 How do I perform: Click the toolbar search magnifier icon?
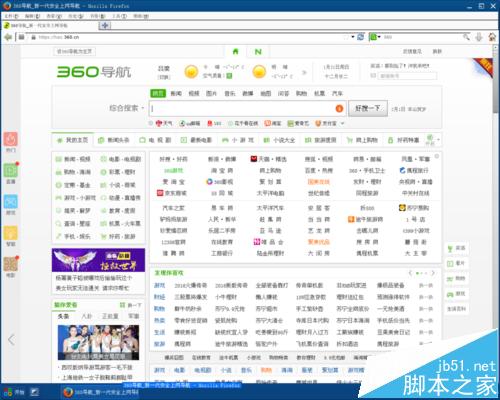click(466, 37)
